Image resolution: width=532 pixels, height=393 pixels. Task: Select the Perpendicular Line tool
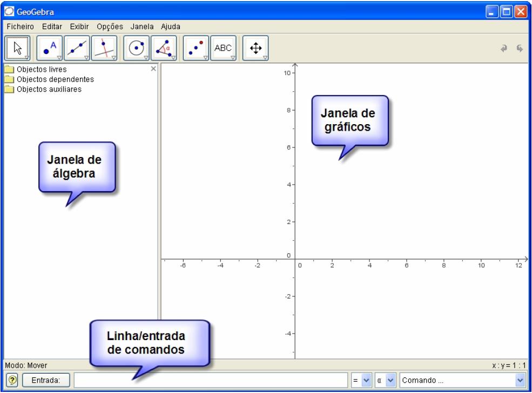coord(104,48)
